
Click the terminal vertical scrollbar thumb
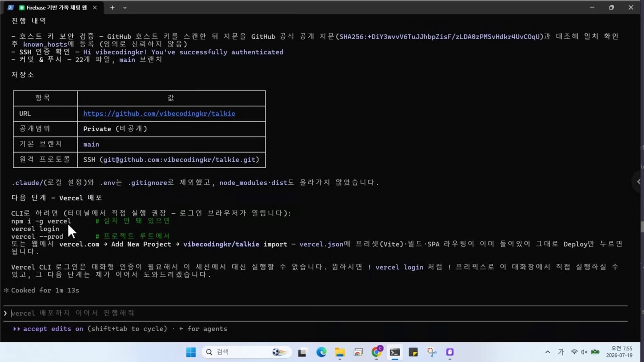coord(641,227)
